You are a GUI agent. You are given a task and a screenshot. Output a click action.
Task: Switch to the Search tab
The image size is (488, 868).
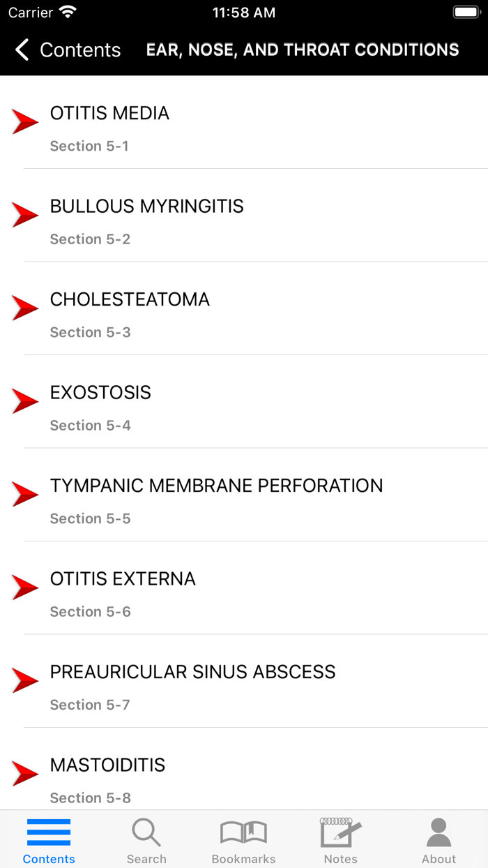(x=146, y=840)
